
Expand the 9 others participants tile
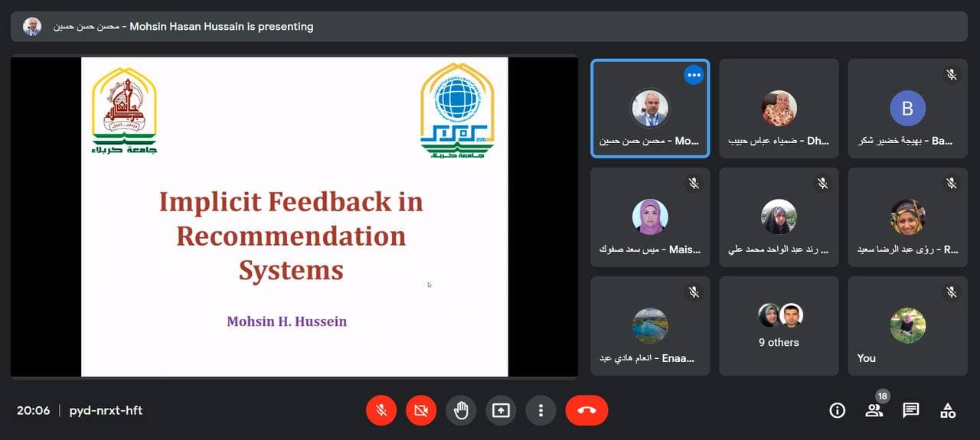coord(779,325)
